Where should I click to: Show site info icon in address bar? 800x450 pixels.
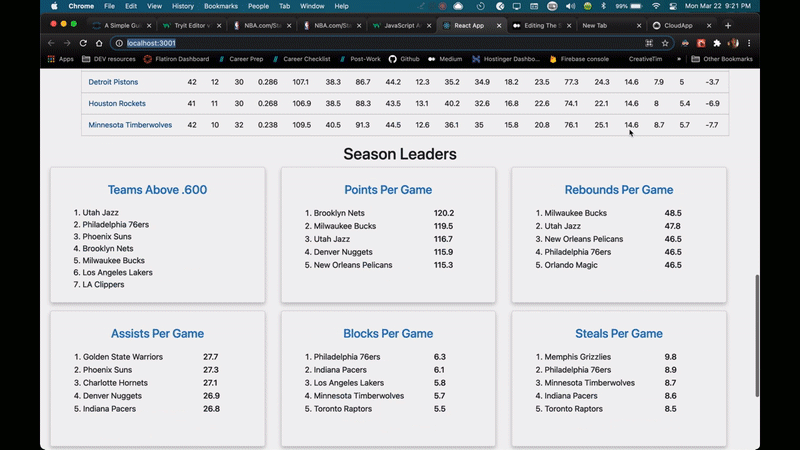tap(119, 43)
